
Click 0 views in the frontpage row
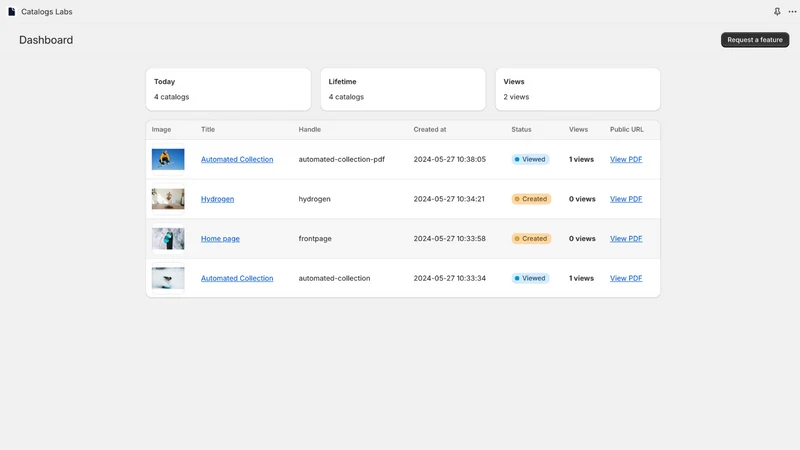point(582,238)
